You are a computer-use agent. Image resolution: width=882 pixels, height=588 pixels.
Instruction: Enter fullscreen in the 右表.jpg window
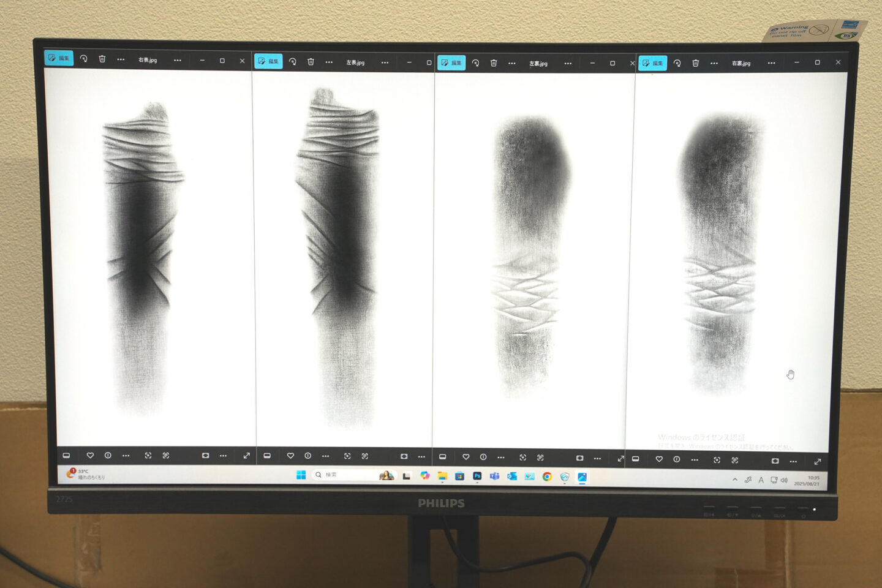[x=246, y=456]
